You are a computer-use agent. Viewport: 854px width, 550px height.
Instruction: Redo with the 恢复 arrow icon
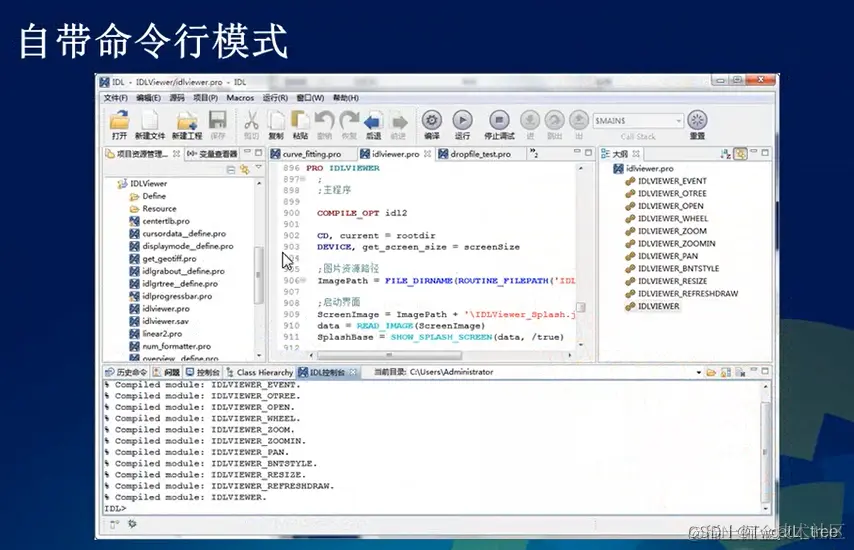[349, 120]
